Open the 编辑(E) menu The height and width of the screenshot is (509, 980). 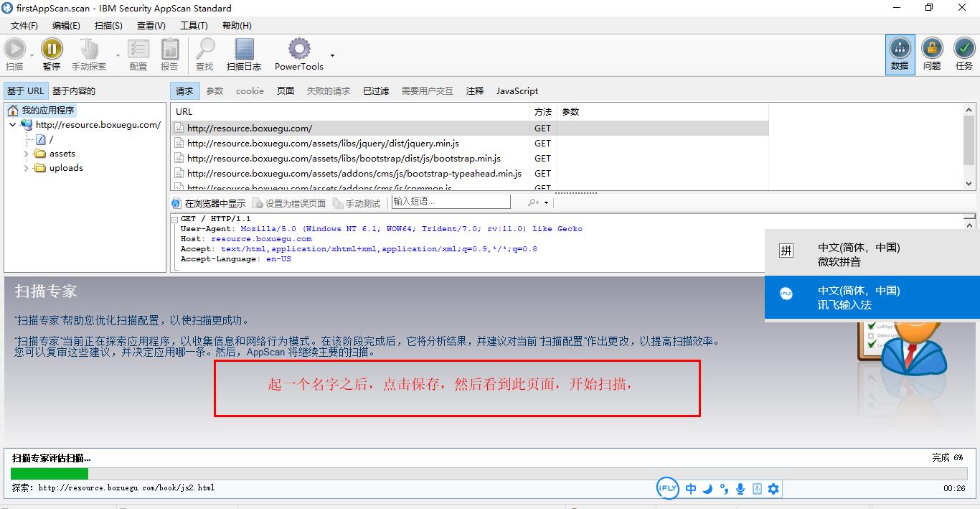tap(66, 25)
